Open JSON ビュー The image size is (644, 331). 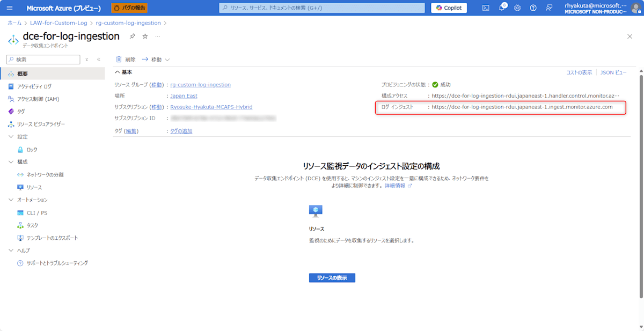[613, 72]
